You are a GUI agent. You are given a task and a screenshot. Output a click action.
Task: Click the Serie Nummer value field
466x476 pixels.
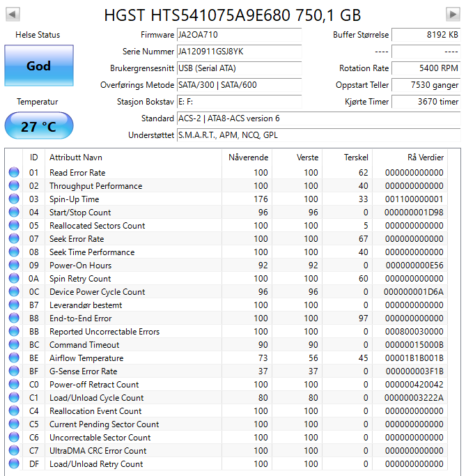[238, 52]
